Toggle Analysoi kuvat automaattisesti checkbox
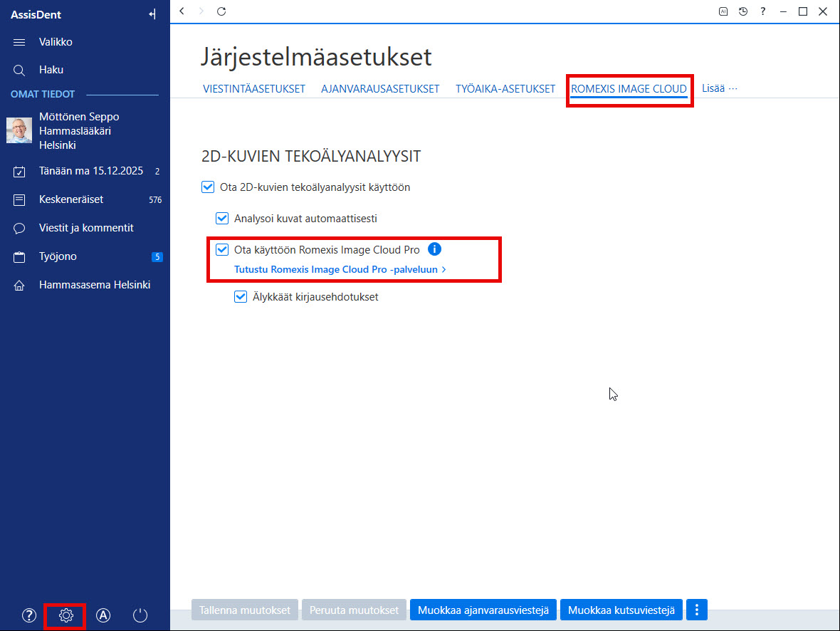The height and width of the screenshot is (631, 840). point(222,218)
